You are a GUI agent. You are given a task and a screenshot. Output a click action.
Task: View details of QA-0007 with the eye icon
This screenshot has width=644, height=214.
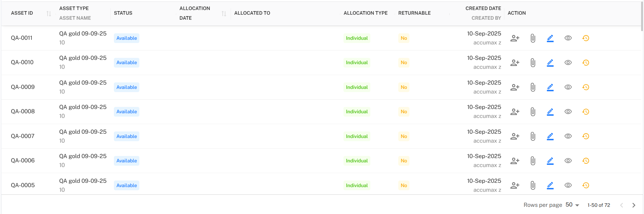[x=568, y=136]
